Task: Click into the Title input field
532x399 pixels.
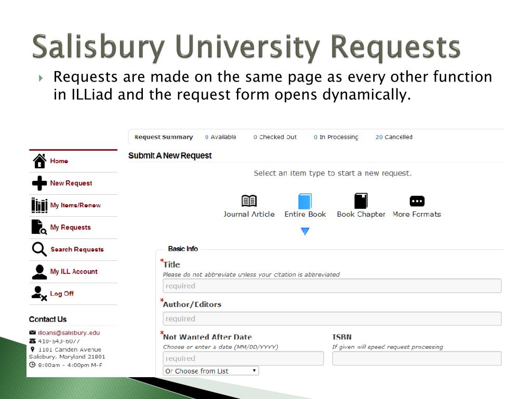Action: click(x=332, y=286)
